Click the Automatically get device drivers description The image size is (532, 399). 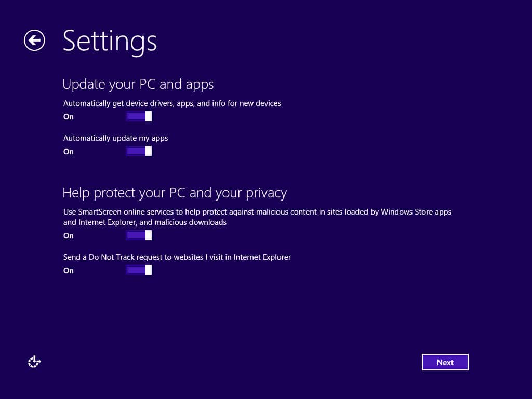click(172, 103)
